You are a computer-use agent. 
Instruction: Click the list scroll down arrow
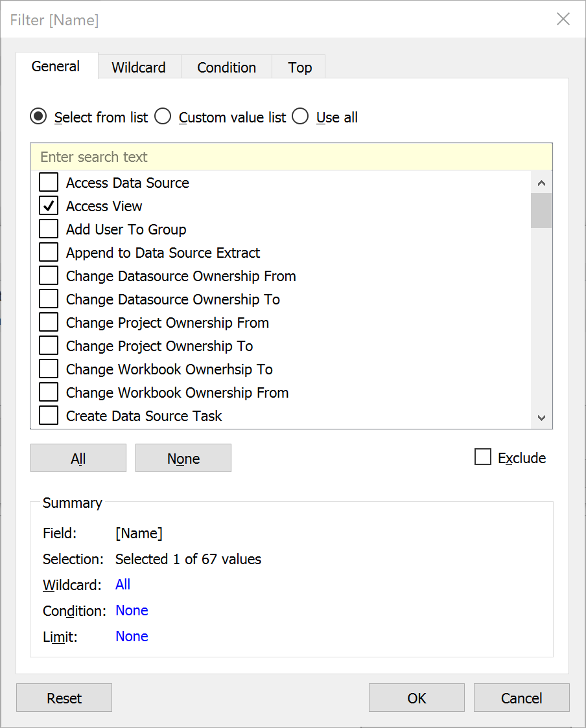coord(541,418)
